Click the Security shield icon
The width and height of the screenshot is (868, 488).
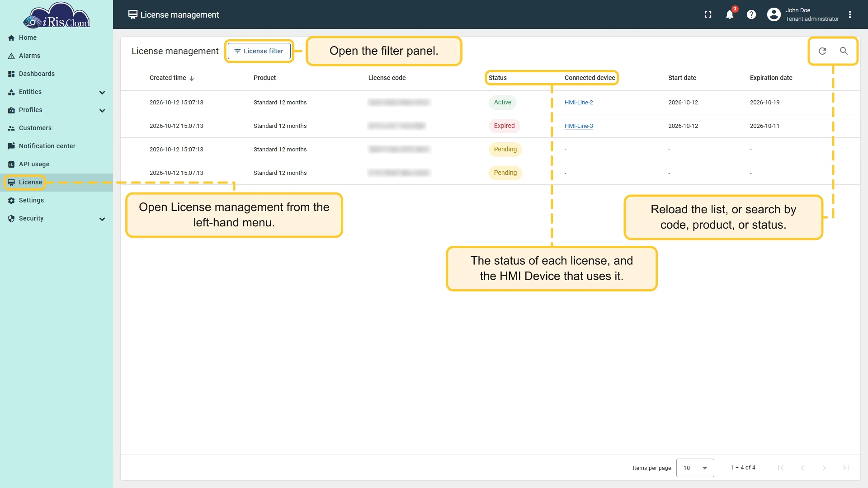(11, 219)
